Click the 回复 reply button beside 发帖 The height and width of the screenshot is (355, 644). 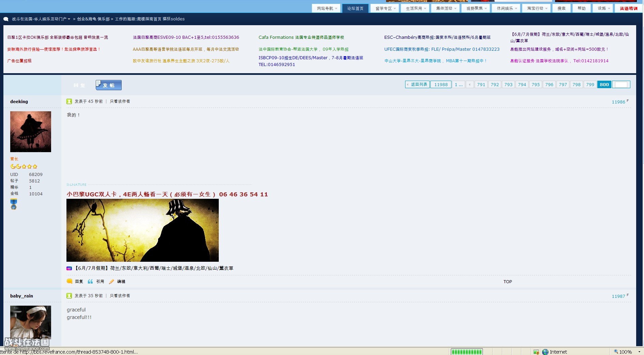tap(79, 85)
